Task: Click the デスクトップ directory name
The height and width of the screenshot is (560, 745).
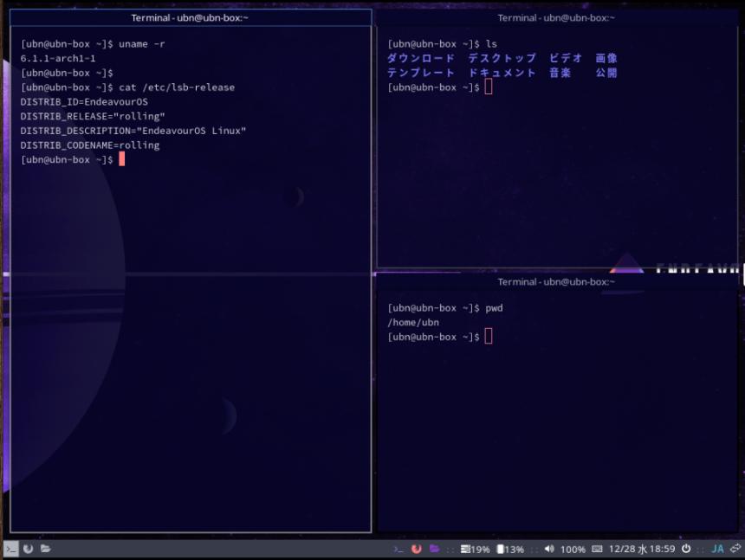Action: [502, 58]
